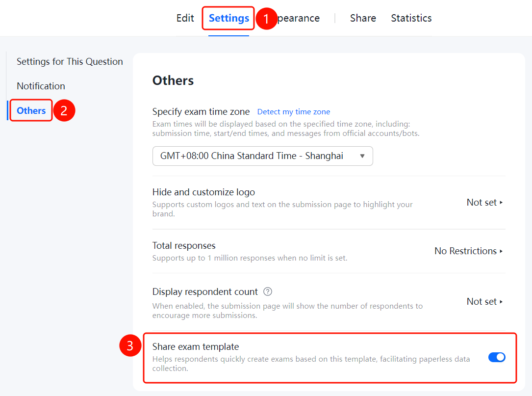Click the red step 1 marker
The height and width of the screenshot is (396, 532).
tap(266, 18)
